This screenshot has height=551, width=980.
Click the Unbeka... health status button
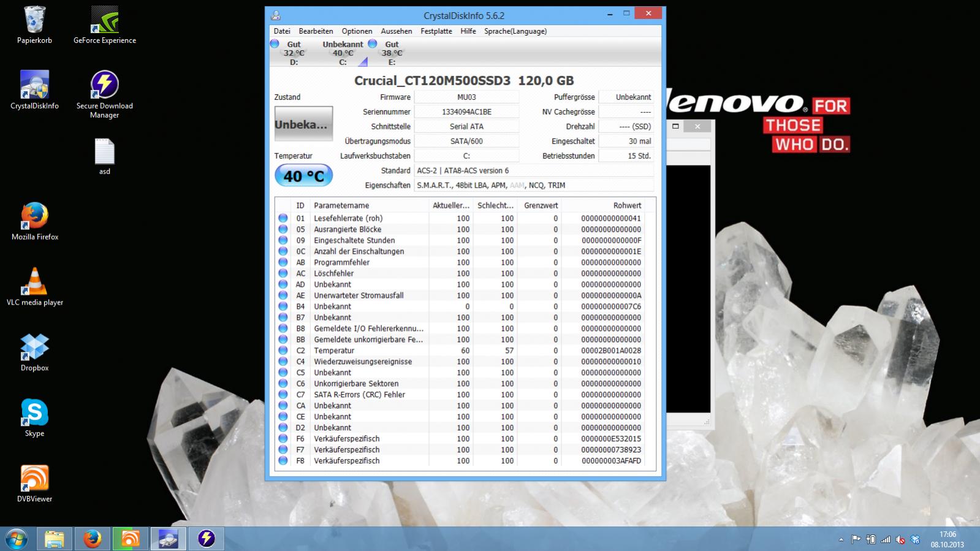coord(303,124)
